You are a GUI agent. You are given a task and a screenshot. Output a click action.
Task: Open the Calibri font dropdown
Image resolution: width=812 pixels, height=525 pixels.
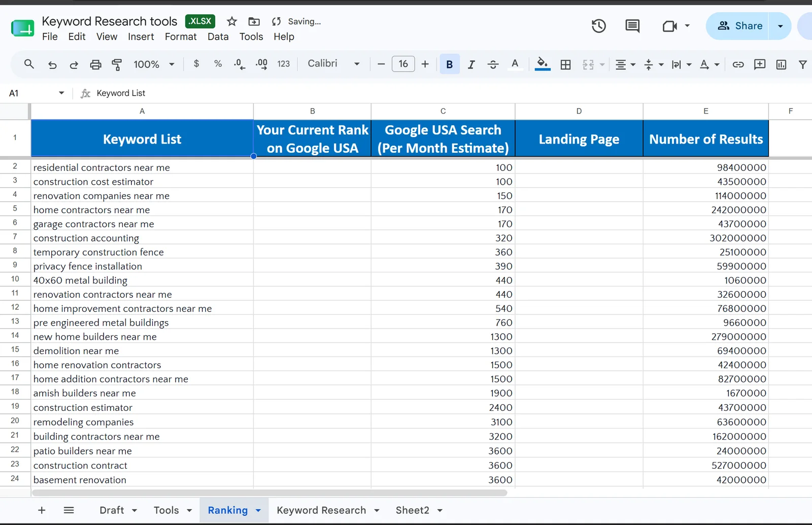pos(333,64)
